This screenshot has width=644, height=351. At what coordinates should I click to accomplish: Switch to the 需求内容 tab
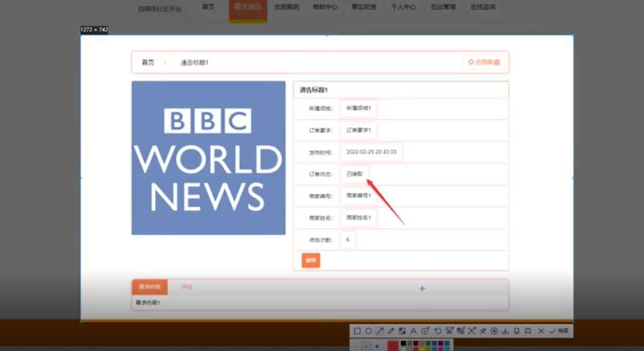click(x=149, y=287)
